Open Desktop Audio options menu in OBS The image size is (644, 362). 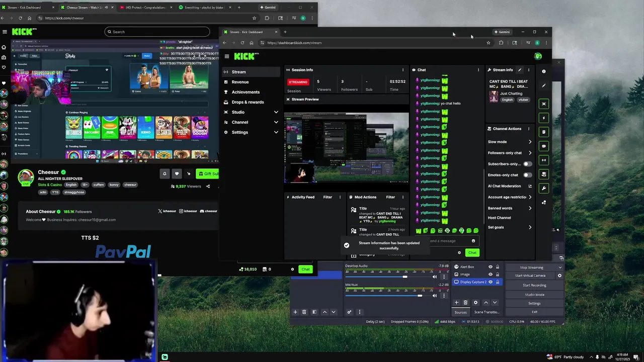click(444, 277)
